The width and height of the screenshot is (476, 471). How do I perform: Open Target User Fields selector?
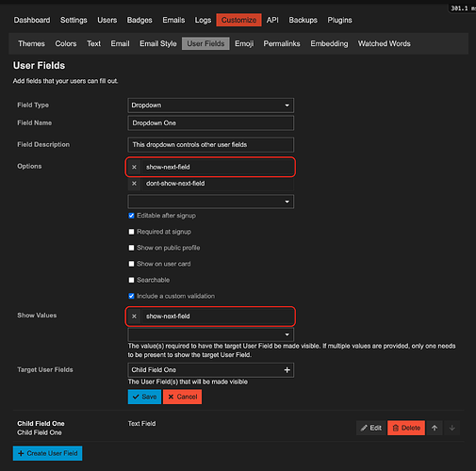pyautogui.click(x=211, y=370)
